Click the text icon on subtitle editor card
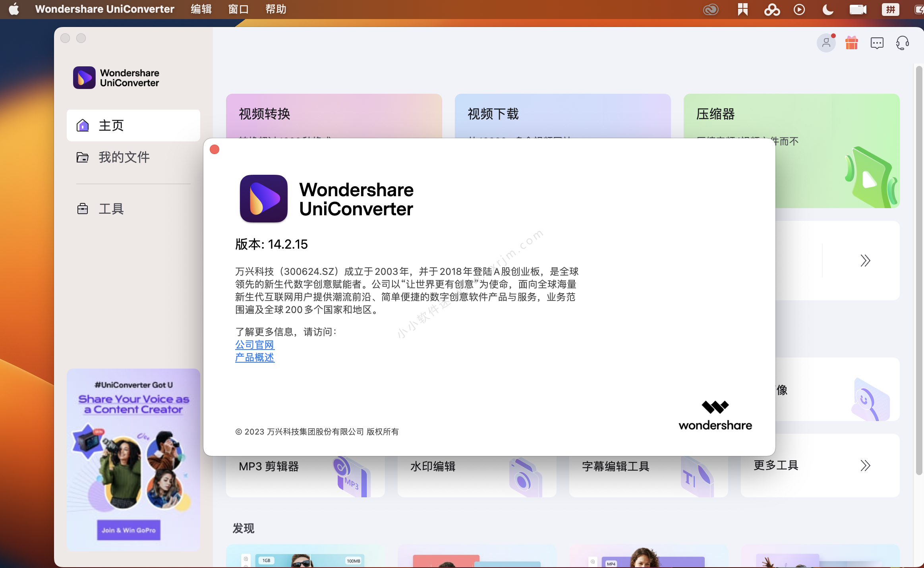924x568 pixels. [x=697, y=477]
